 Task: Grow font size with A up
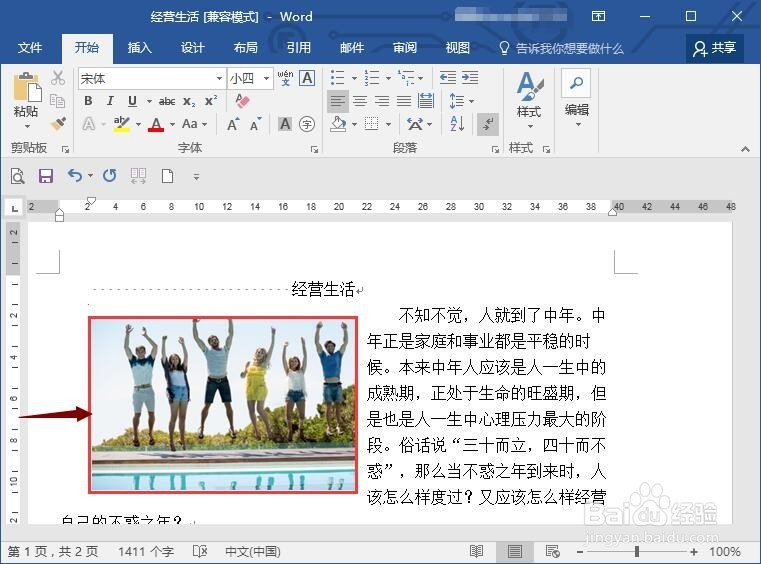tap(233, 124)
